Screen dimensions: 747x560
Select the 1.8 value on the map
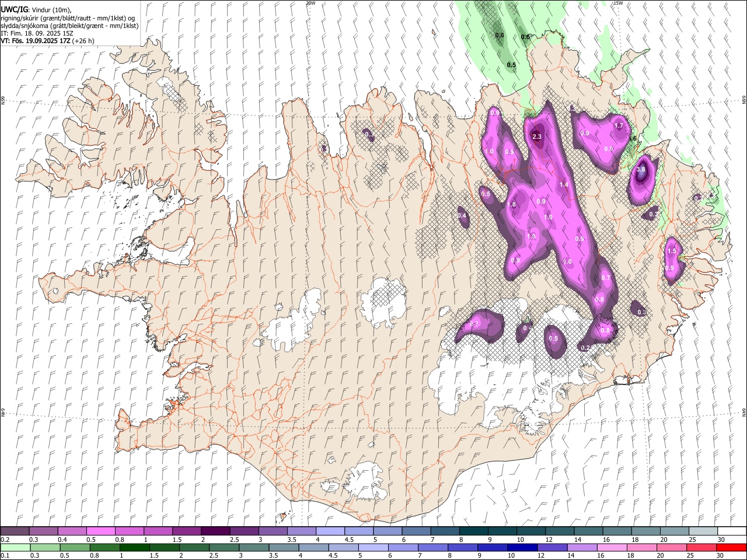(x=512, y=205)
